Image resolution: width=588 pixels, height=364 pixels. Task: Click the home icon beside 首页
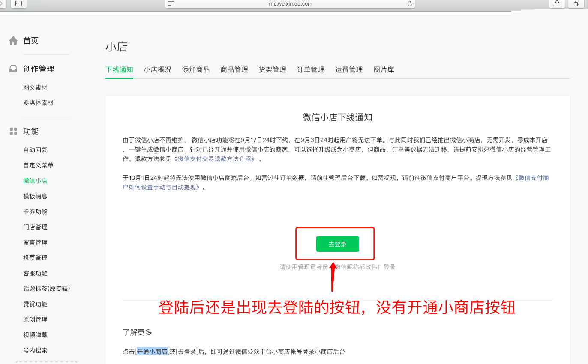pyautogui.click(x=14, y=41)
